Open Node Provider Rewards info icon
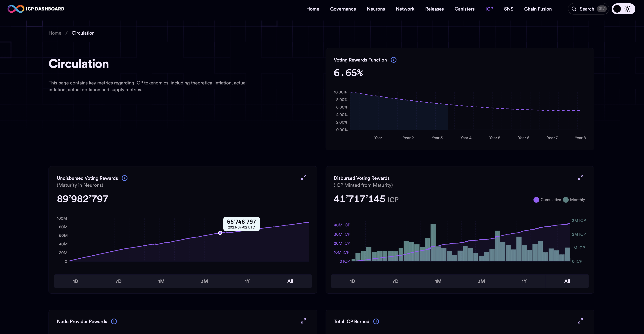This screenshot has width=644, height=334. coord(114,321)
